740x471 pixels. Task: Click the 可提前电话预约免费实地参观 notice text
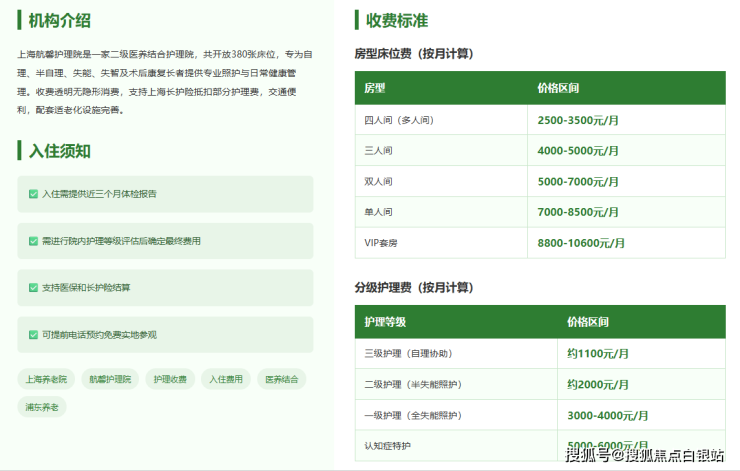click(99, 335)
